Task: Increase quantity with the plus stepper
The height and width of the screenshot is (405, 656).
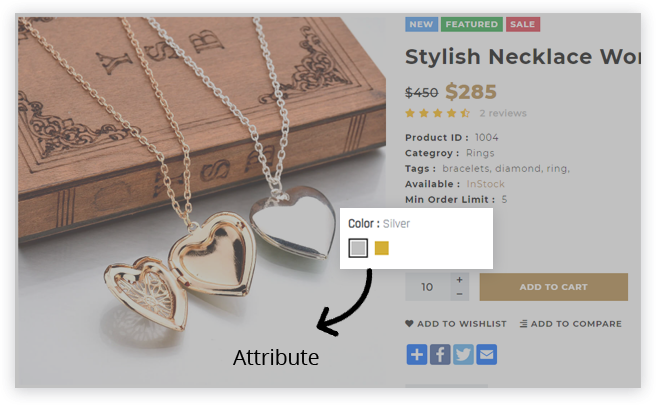Action: tap(459, 280)
